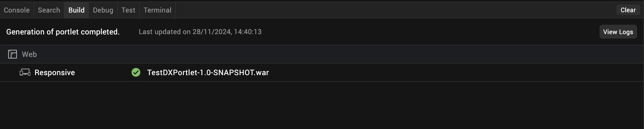Open the Search tab
644x129 pixels.
[x=49, y=10]
